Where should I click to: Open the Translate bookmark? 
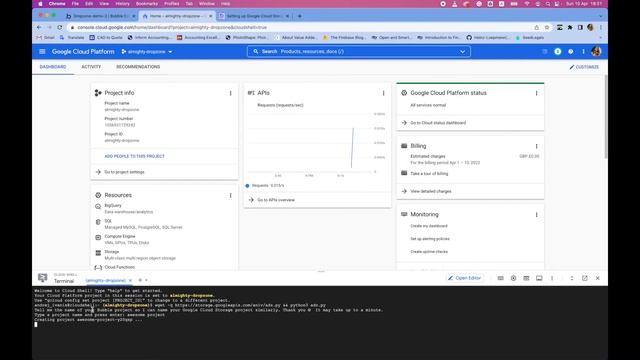[72, 38]
